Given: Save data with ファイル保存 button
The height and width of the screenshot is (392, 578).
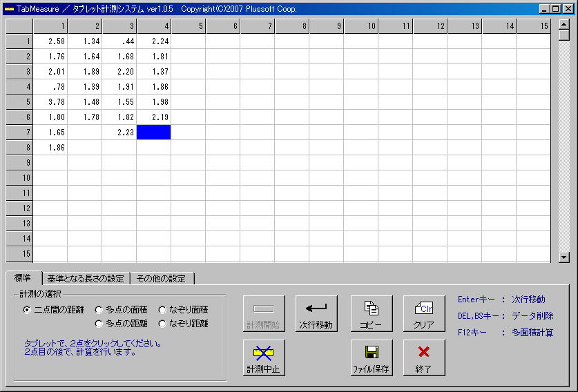Looking at the screenshot, I should tap(372, 357).
